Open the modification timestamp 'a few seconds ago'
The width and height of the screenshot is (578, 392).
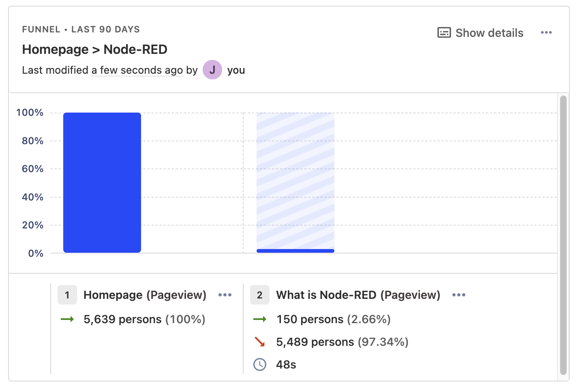[137, 70]
